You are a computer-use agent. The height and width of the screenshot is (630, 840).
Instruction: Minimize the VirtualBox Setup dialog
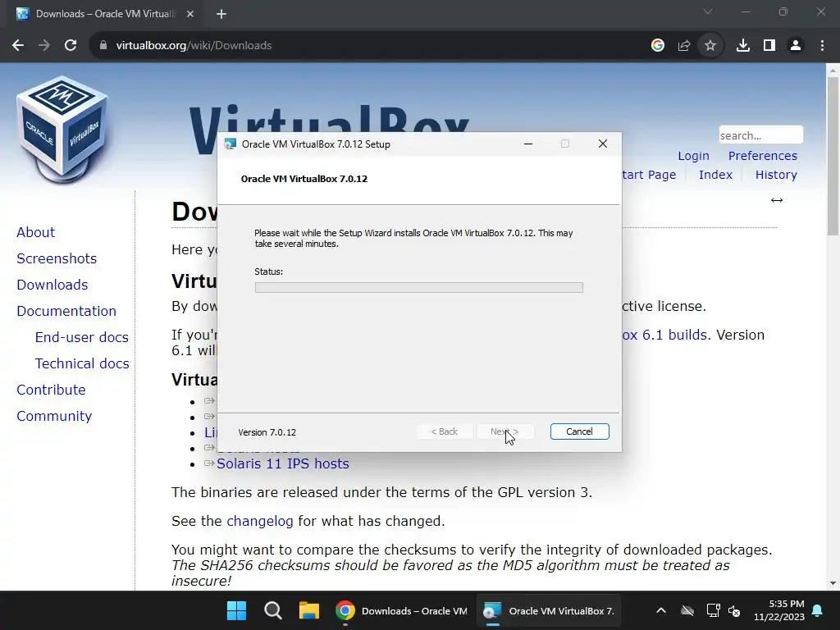[528, 144]
